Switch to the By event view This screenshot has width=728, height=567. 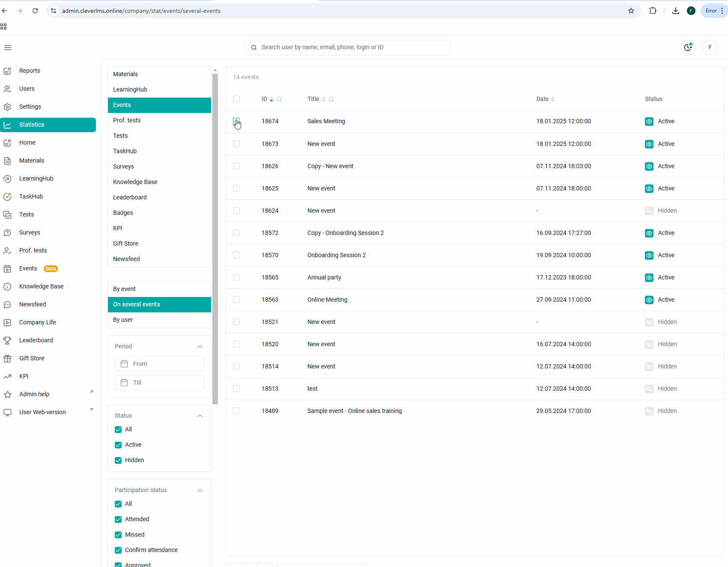159,289
